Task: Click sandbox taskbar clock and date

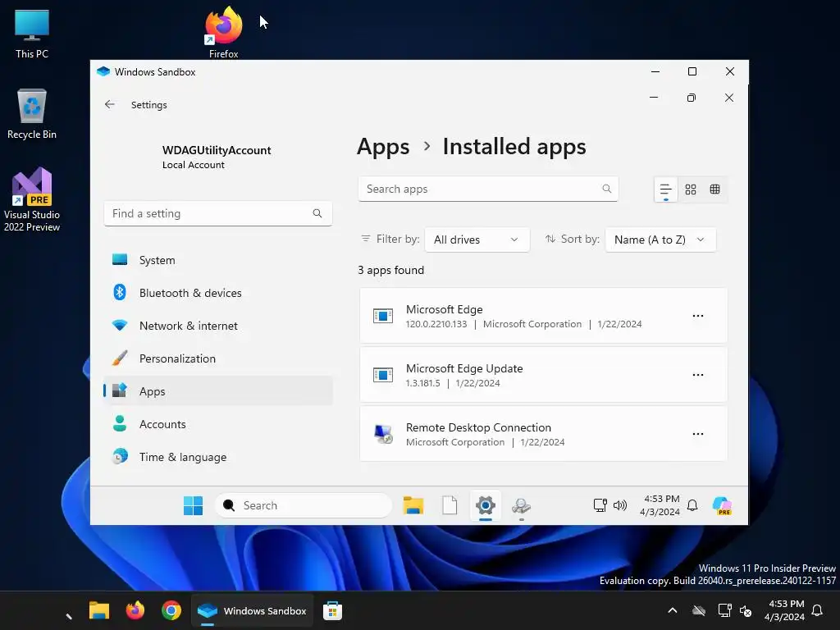Action: pyautogui.click(x=660, y=505)
